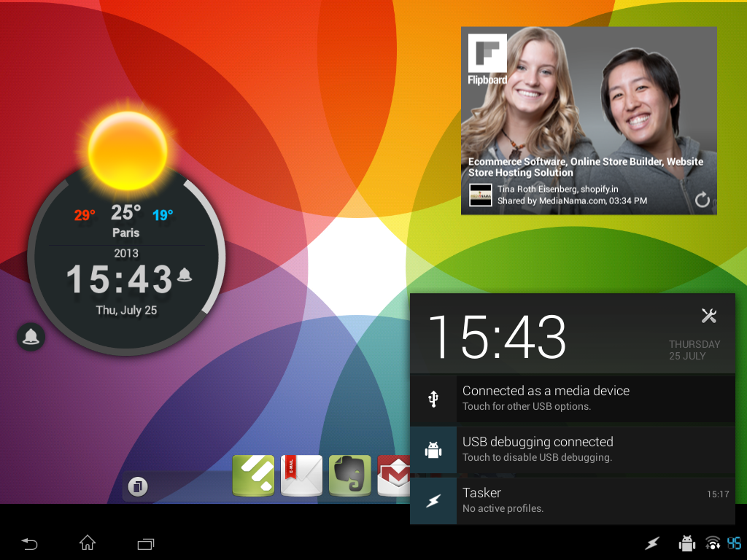
Task: Tap 'Thu, July 25' date on widget
Action: (x=126, y=310)
